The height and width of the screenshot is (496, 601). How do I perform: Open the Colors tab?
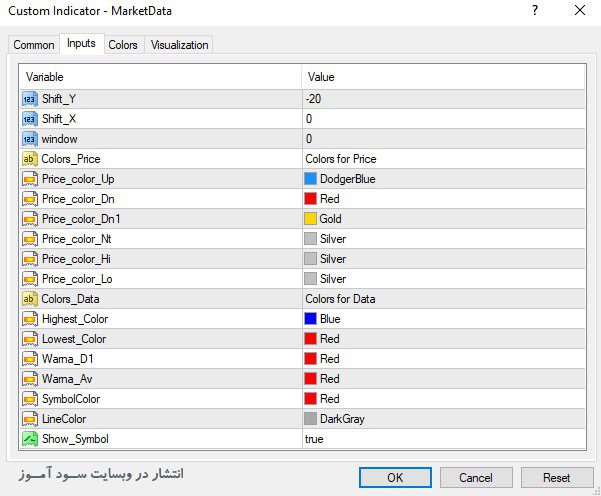(x=123, y=45)
